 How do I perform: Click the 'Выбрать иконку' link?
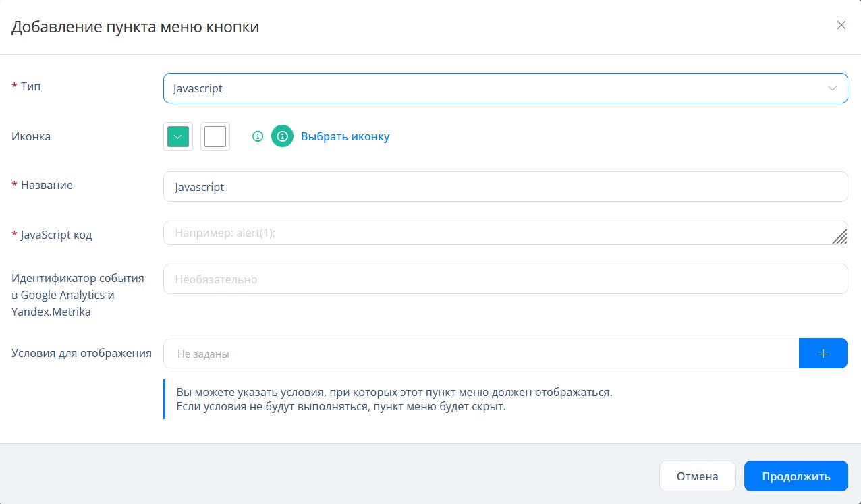pyautogui.click(x=345, y=136)
